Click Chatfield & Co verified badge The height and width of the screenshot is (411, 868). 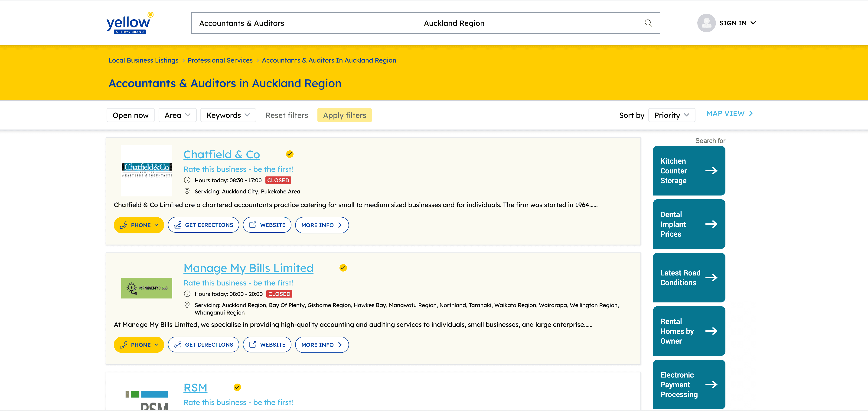point(290,154)
